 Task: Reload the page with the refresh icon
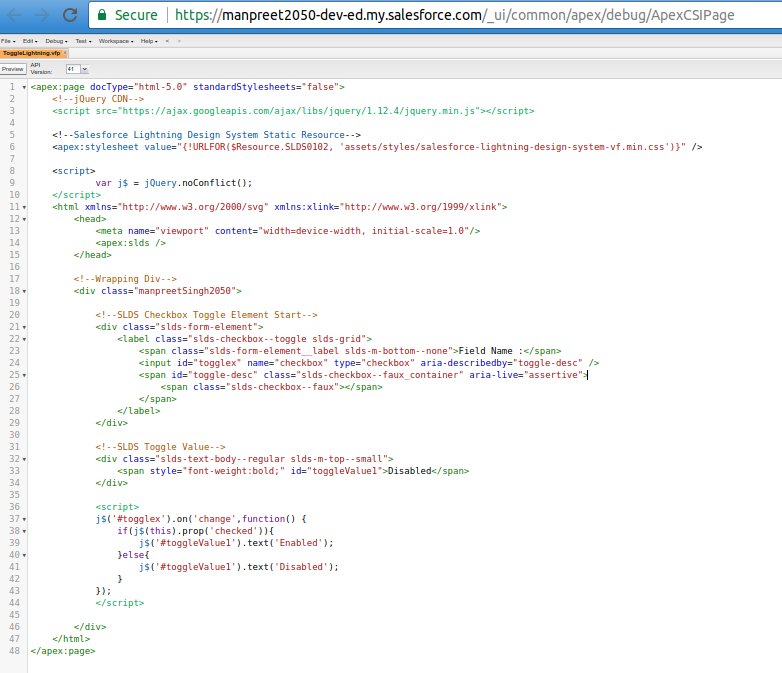pyautogui.click(x=70, y=15)
